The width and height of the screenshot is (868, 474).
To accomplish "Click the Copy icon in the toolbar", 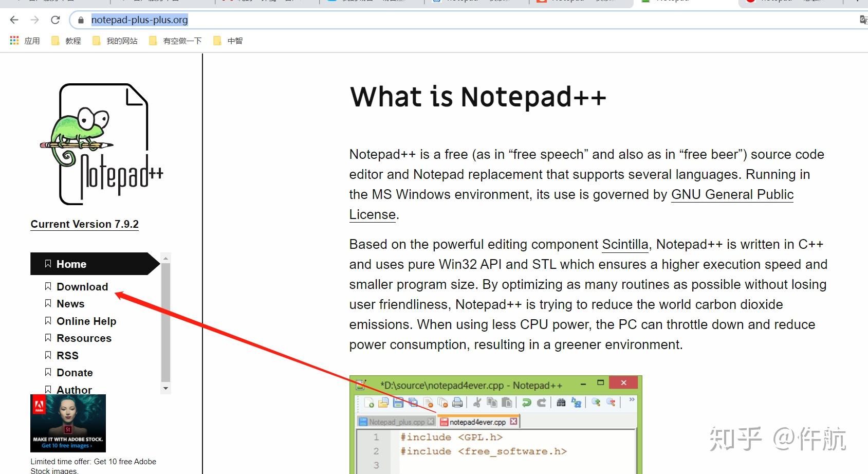I will 492,403.
